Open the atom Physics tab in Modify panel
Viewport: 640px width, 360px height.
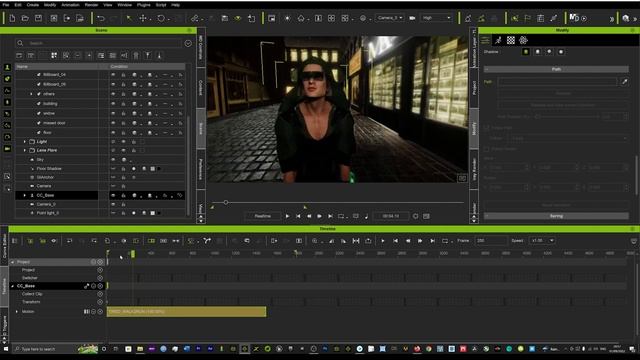click(x=523, y=40)
